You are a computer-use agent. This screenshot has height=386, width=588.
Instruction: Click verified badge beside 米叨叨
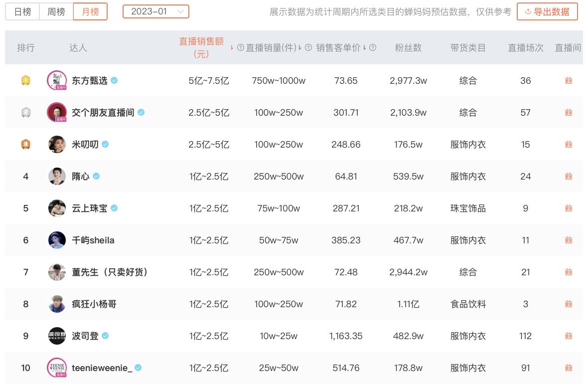tap(105, 144)
